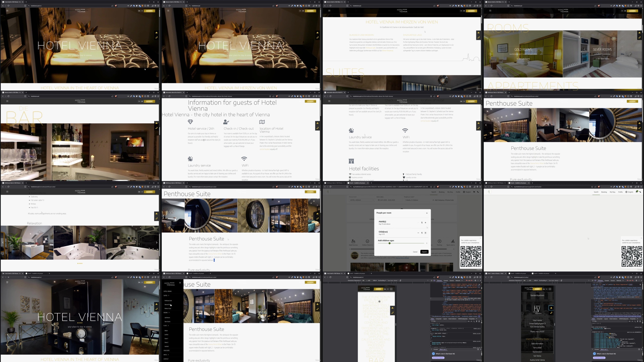The image size is (644, 362).
Task: Close the People per room dialog
Action: tap(427, 213)
